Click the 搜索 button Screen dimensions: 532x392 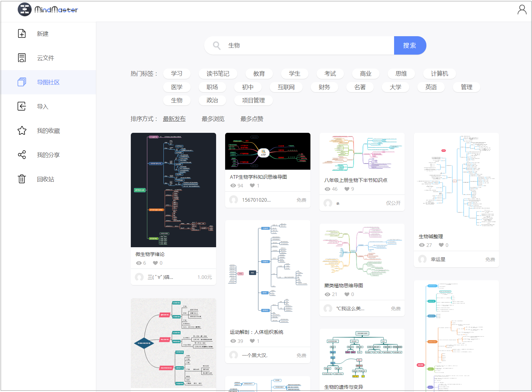(410, 46)
